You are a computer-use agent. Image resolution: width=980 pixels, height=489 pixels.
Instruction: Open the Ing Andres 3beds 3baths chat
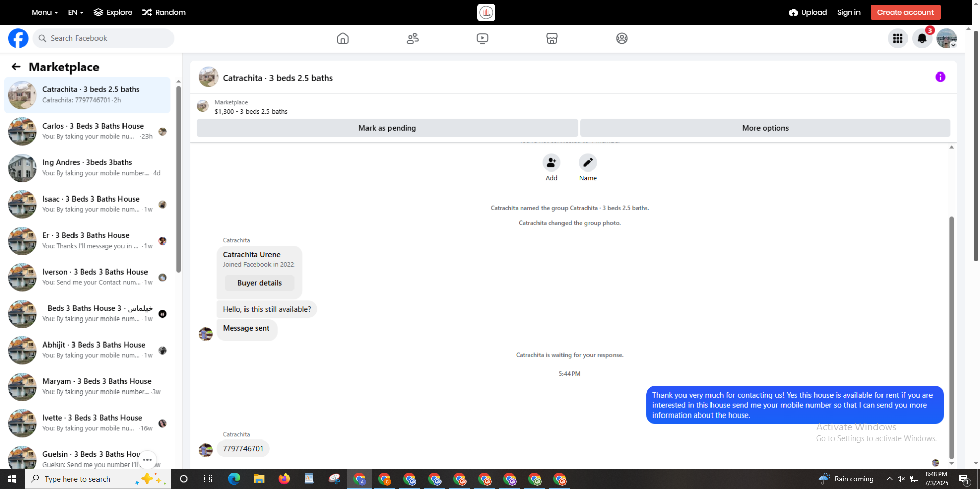coord(87,168)
